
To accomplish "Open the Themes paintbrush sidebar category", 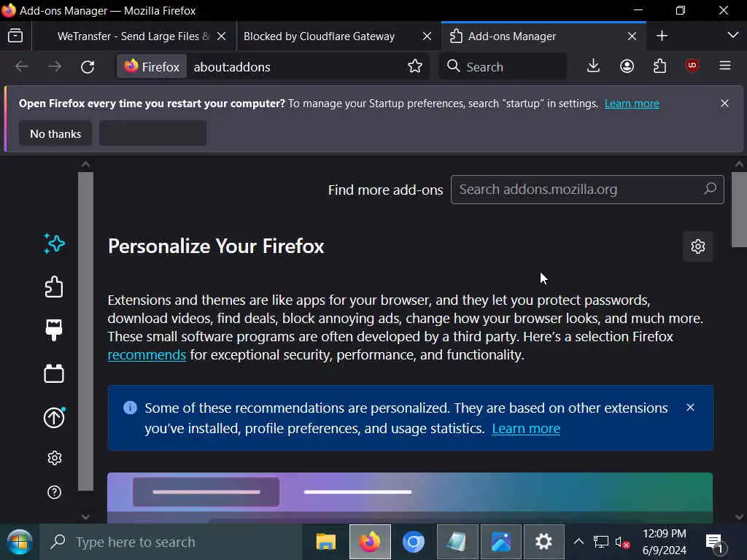I will (54, 330).
